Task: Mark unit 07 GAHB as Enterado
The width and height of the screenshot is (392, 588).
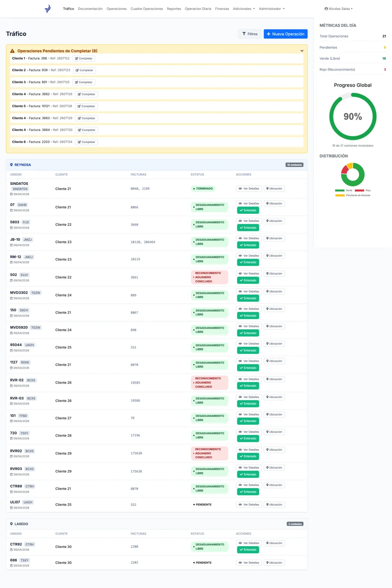Action: pos(248,210)
